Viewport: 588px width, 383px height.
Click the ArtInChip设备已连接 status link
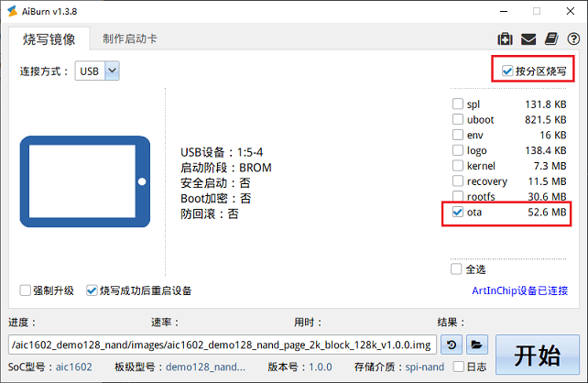pos(519,290)
